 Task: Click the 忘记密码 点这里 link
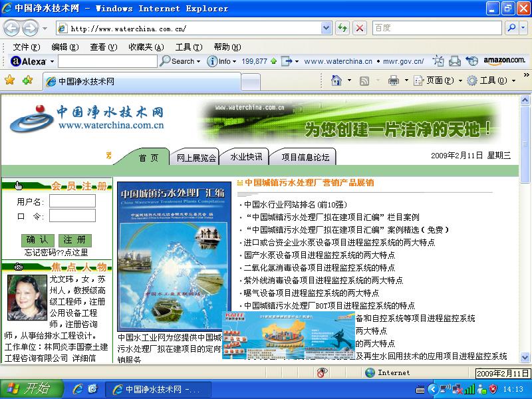[x=57, y=253]
